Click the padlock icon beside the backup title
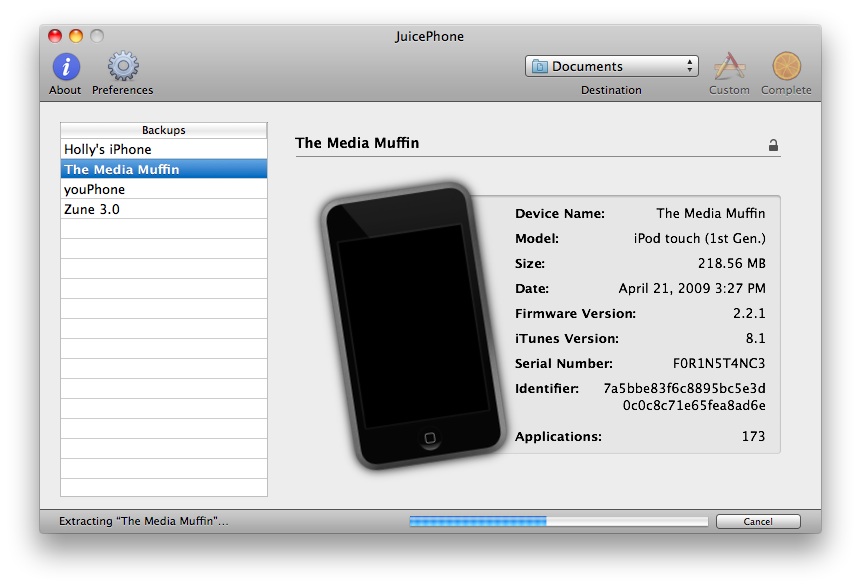861x588 pixels. pyautogui.click(x=773, y=145)
